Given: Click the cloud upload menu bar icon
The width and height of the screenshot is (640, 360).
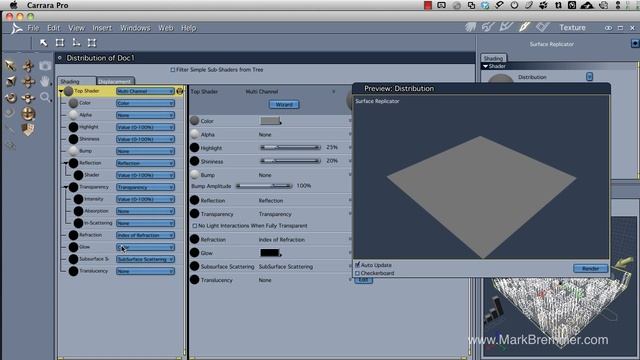Looking at the screenshot, I should 587,5.
